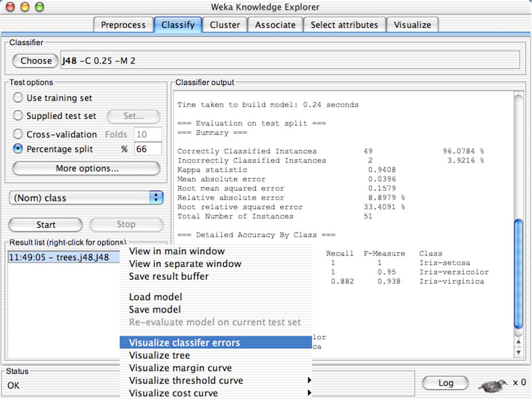Click the Correctly Classified Instances line
The width and height of the screenshot is (532, 399).
pyautogui.click(x=330, y=151)
